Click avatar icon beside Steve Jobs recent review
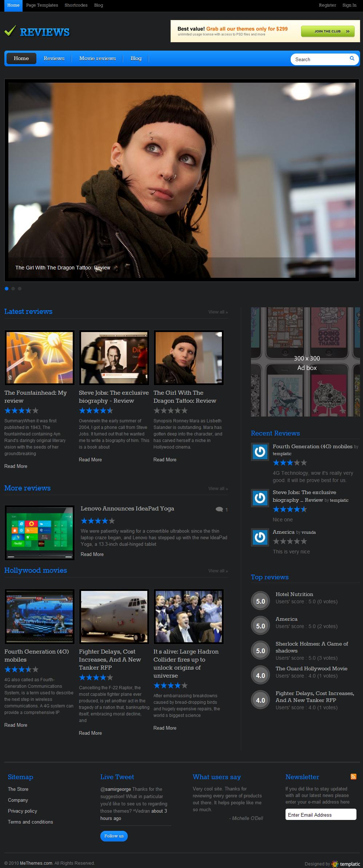Image resolution: width=363 pixels, height=868 pixels. (x=260, y=498)
